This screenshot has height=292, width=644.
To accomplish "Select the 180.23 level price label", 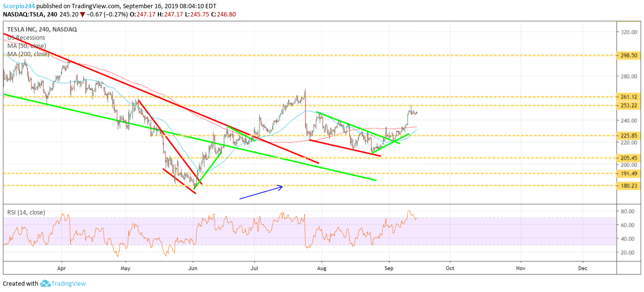I will pyautogui.click(x=629, y=185).
